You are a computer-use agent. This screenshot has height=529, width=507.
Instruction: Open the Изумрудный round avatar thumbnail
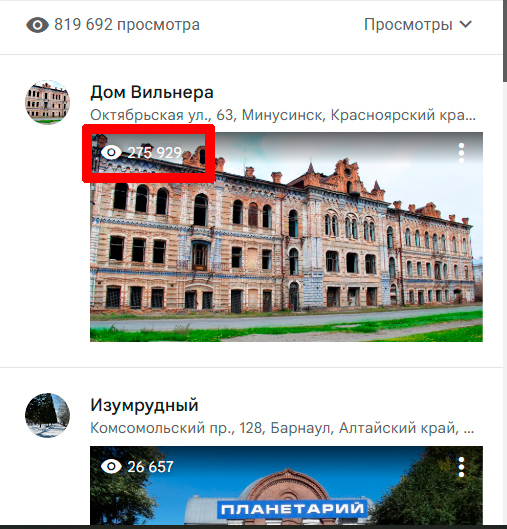(x=47, y=415)
